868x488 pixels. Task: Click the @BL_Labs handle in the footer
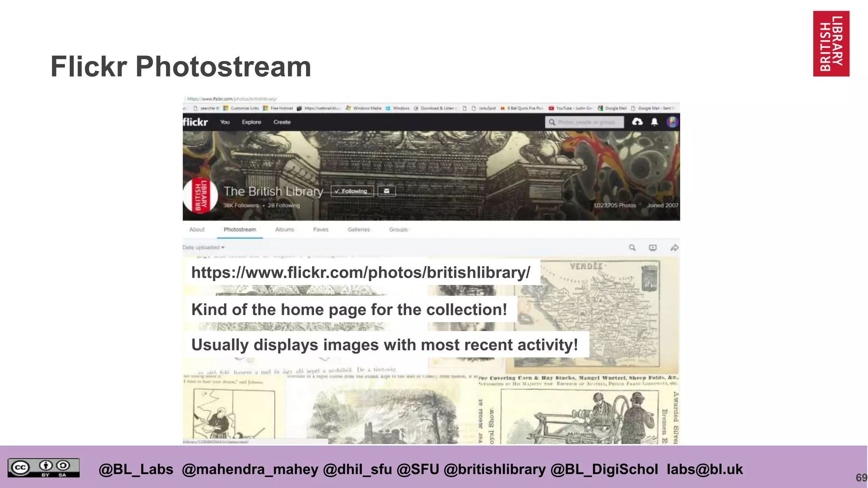[136, 469]
